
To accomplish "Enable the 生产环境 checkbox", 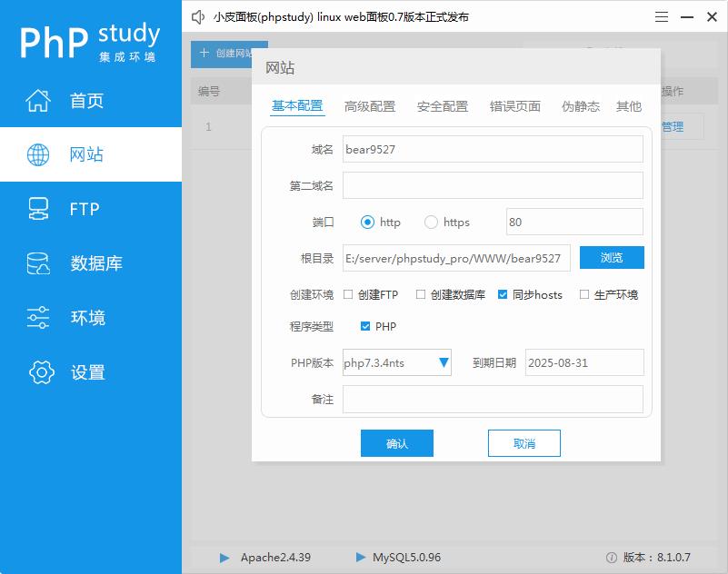I will [584, 294].
